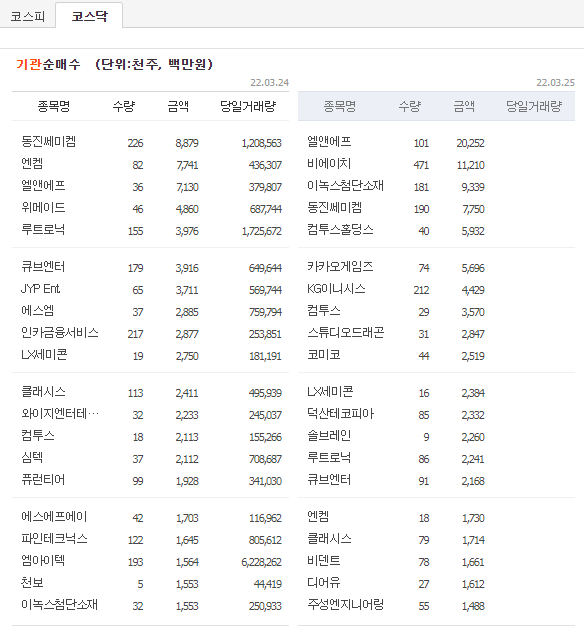Open 엠아이텍 stock link

point(43,560)
